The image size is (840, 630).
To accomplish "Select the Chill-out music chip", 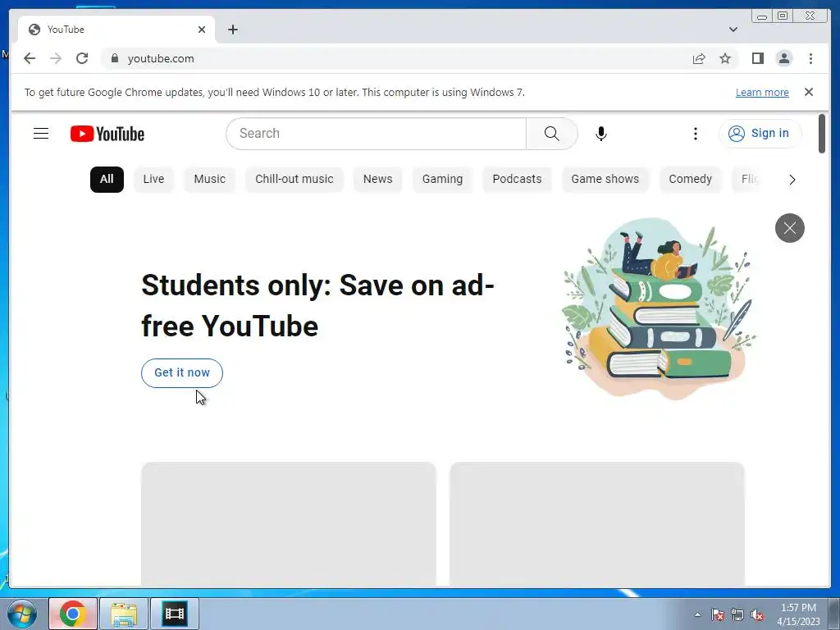I will pos(294,179).
